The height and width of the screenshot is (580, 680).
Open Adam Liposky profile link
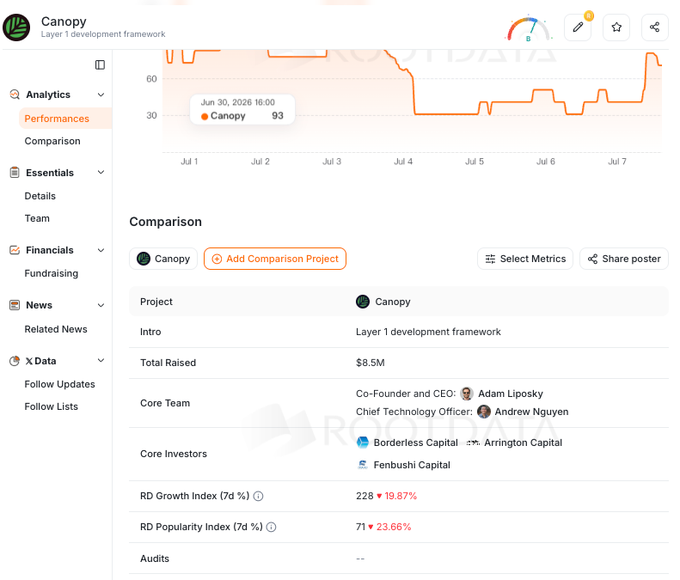pyautogui.click(x=510, y=393)
